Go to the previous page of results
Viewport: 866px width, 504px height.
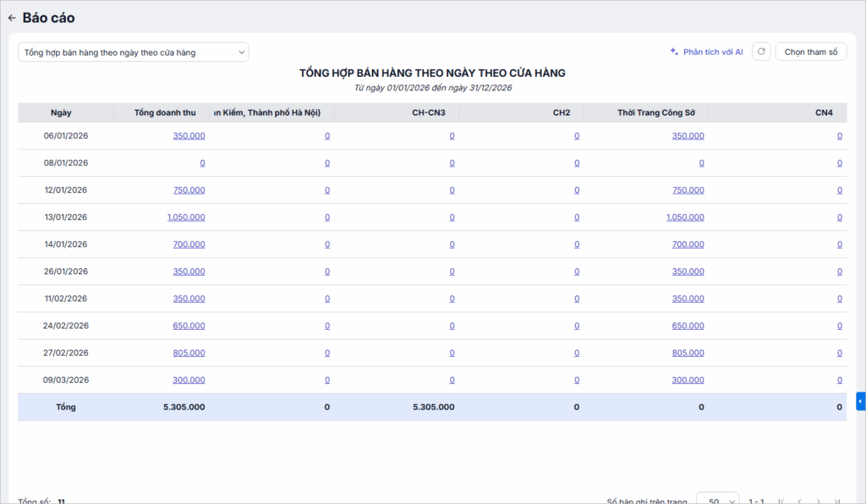pos(798,501)
